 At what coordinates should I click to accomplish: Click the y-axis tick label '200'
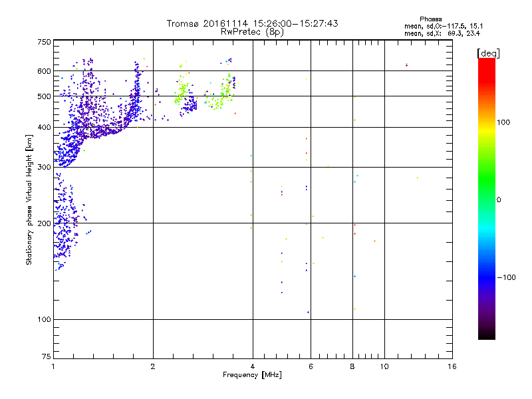44,223
